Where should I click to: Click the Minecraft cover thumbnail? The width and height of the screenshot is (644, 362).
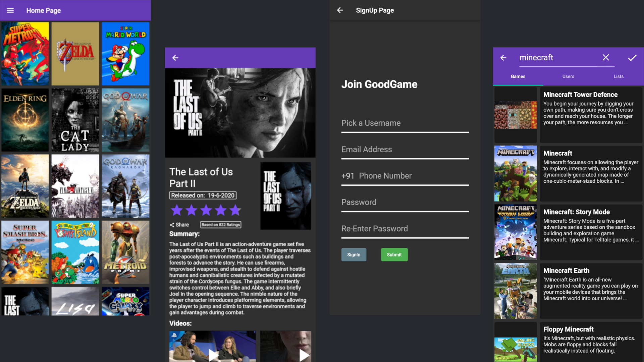click(x=516, y=174)
